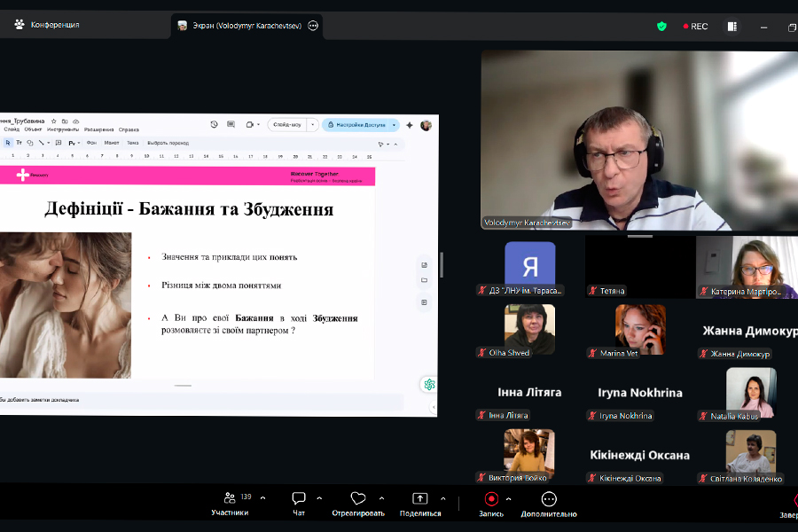Click the folder icon in Slides side panel
Screen dimensions: 798x532
pos(425,280)
